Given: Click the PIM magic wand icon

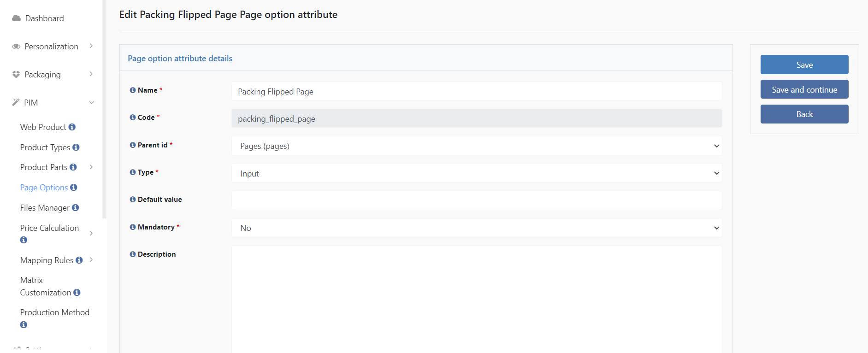Looking at the screenshot, I should (16, 102).
